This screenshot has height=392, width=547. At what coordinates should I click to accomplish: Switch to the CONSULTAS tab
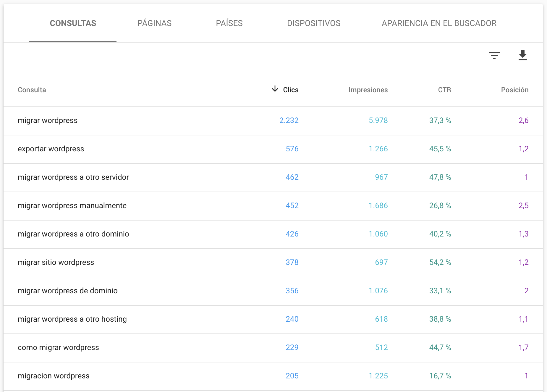pos(73,23)
